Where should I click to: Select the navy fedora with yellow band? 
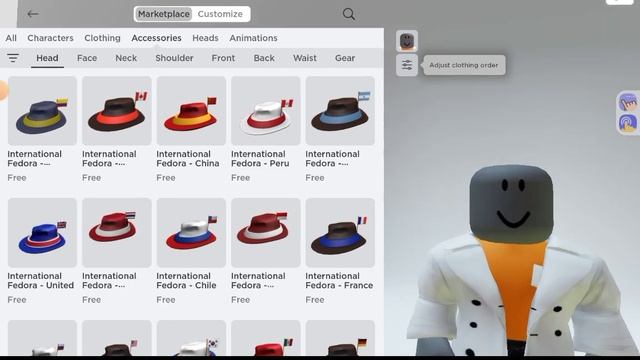pos(42,111)
